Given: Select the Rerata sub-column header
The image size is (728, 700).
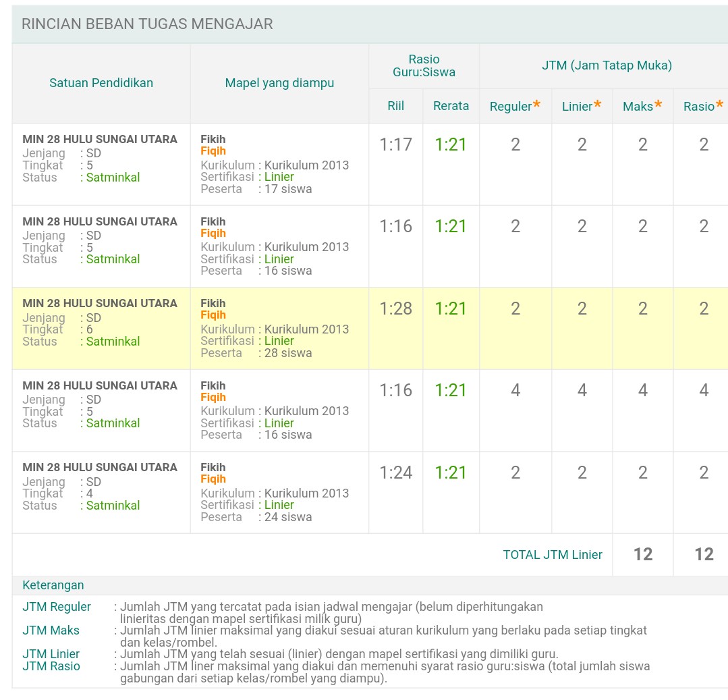Looking at the screenshot, I should 451,106.
